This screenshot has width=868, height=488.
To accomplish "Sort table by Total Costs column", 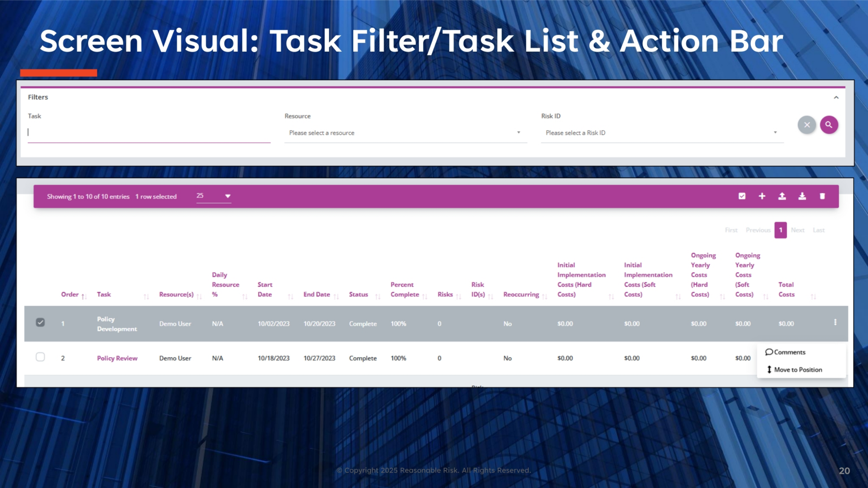I will point(813,297).
